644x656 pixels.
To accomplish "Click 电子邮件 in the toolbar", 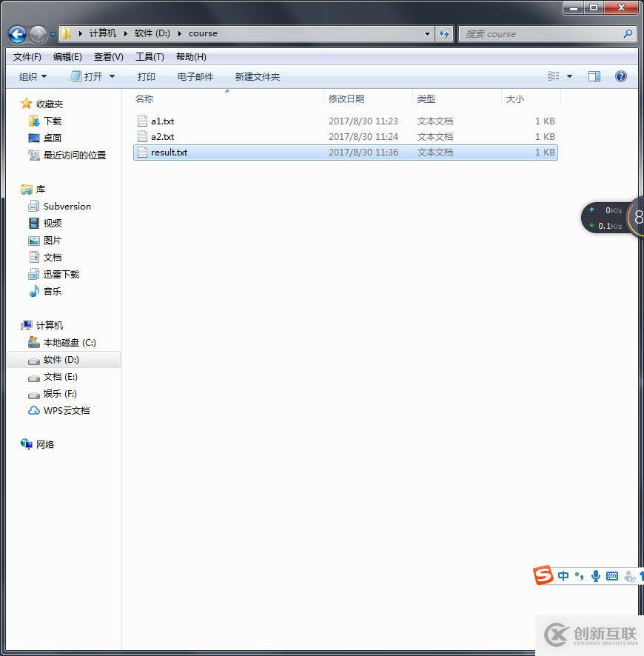I will coord(195,76).
